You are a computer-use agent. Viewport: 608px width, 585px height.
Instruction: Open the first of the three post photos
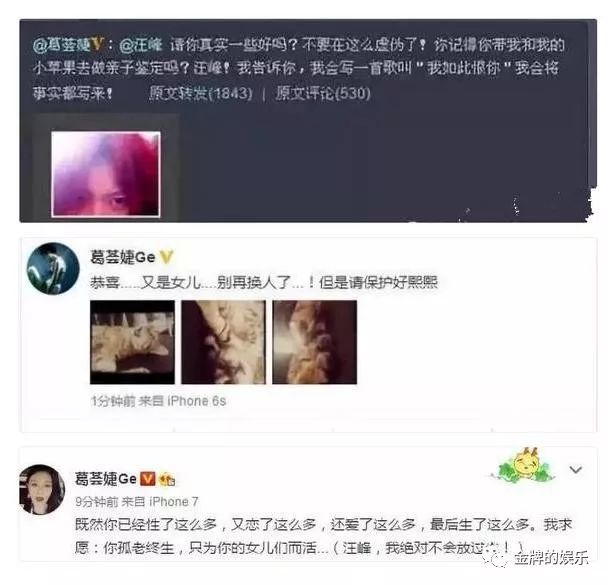[x=132, y=342]
